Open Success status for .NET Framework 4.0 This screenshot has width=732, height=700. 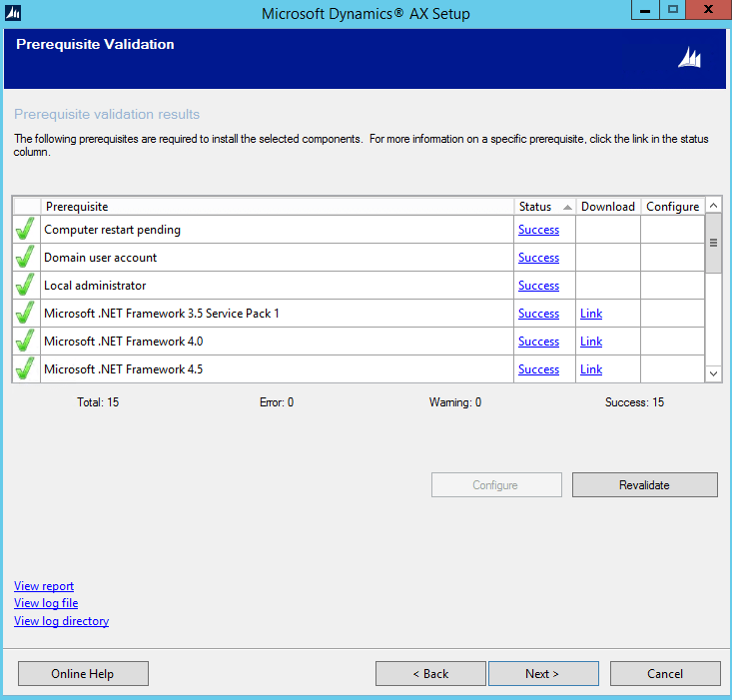pyautogui.click(x=538, y=342)
